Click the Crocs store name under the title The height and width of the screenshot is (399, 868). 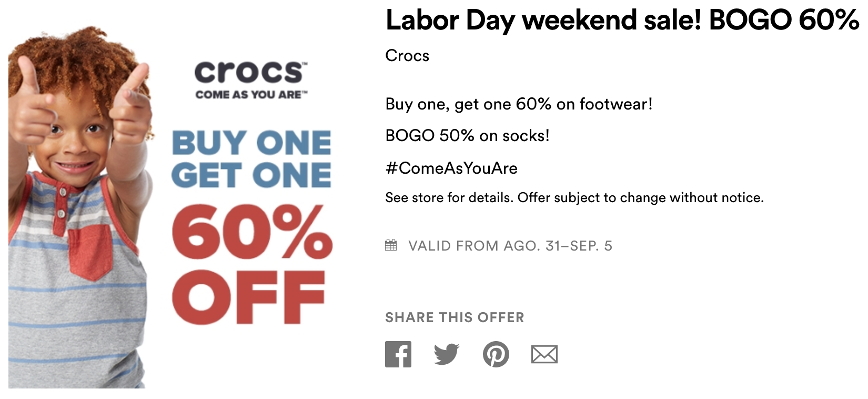[407, 56]
